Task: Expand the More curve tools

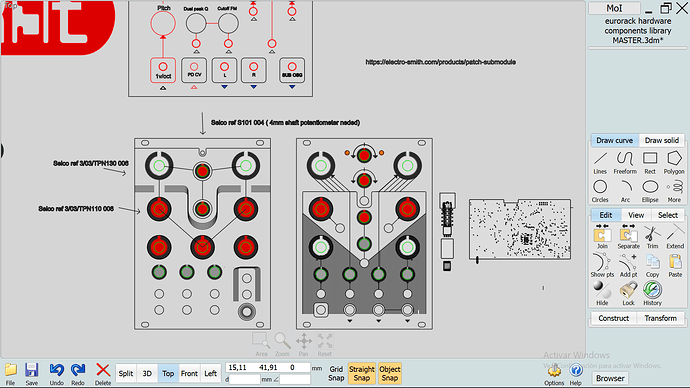Action: pyautogui.click(x=674, y=191)
